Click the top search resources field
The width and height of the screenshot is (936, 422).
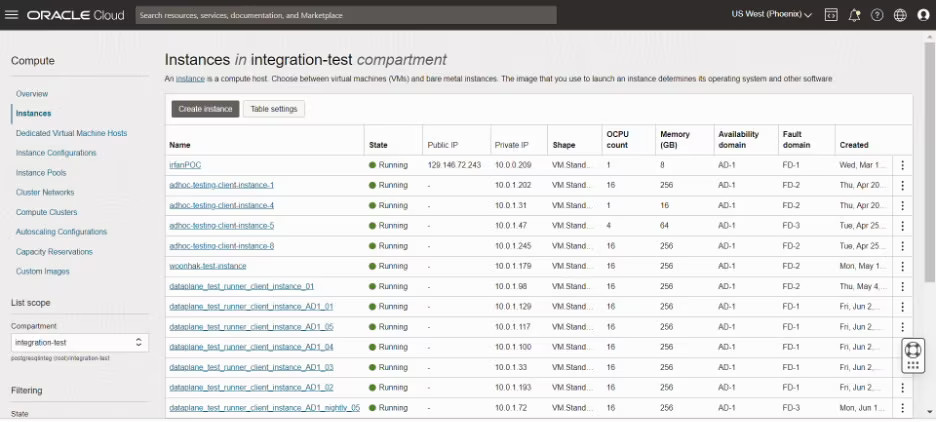point(345,15)
